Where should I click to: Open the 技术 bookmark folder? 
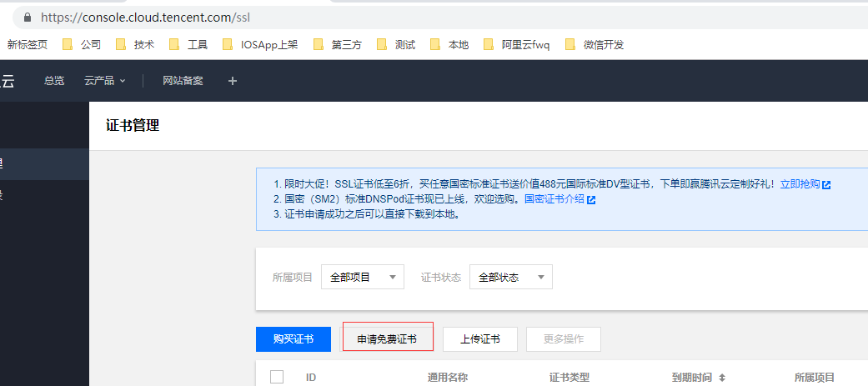click(x=135, y=45)
